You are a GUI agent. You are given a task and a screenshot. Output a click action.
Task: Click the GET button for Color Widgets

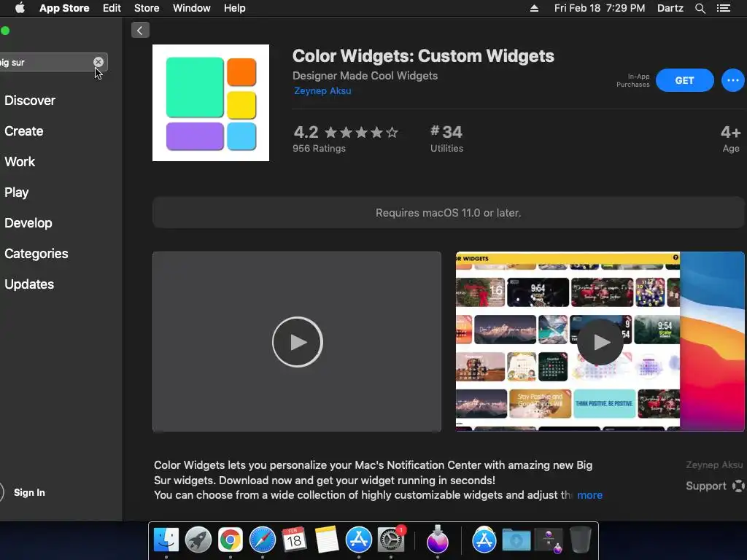pyautogui.click(x=684, y=80)
